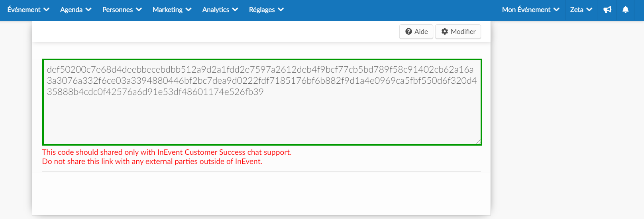
Task: Expand the Marketing dropdown arrow
Action: 188,10
